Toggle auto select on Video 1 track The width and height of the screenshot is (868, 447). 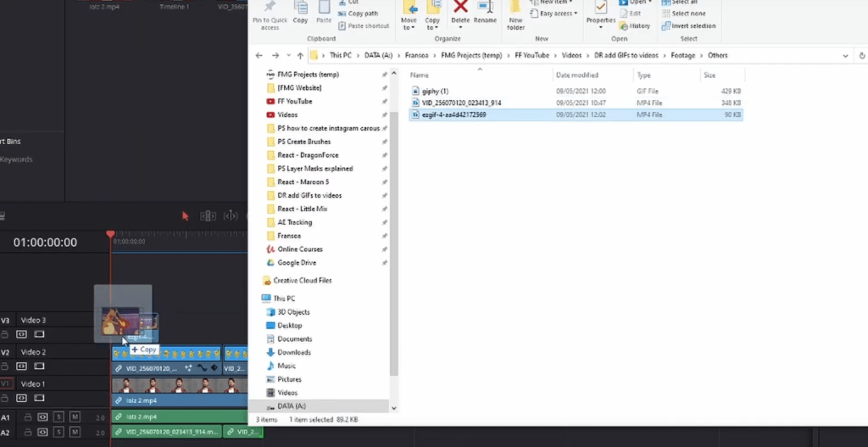tap(21, 398)
